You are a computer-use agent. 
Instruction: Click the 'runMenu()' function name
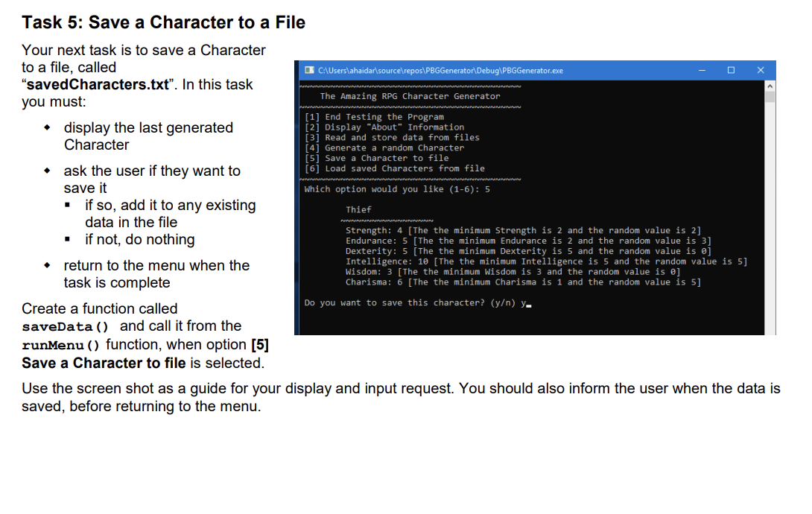tap(60, 345)
